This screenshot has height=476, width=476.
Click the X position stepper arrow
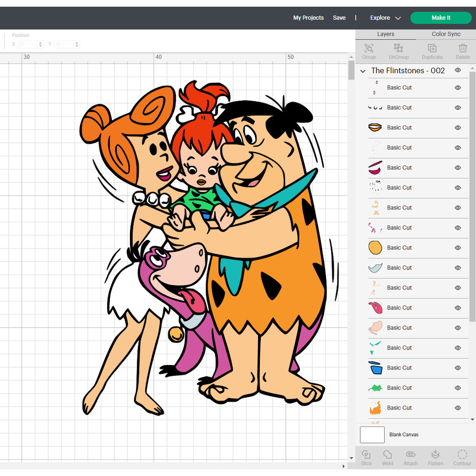(x=40, y=44)
